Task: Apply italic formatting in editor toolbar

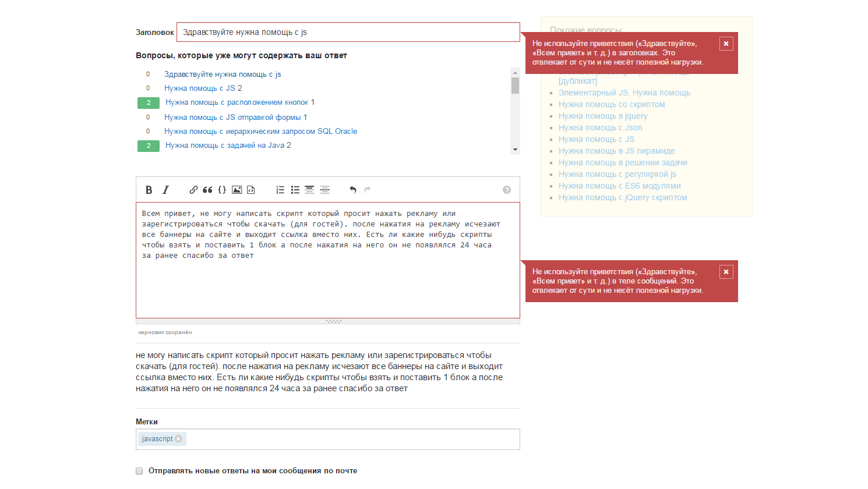Action: coord(165,190)
